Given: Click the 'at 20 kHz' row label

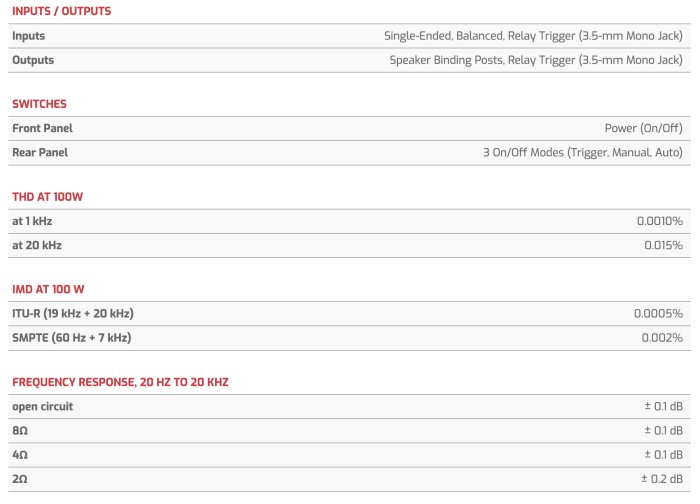Looking at the screenshot, I should pos(35,245).
